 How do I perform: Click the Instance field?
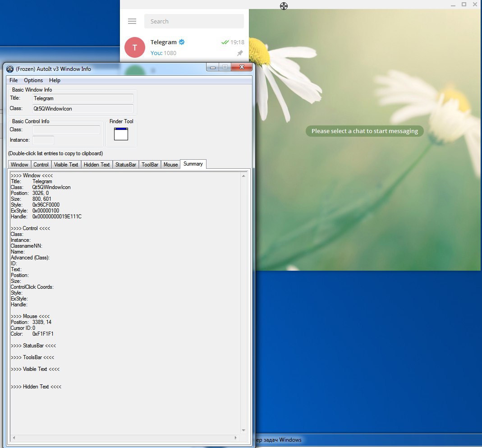43,140
